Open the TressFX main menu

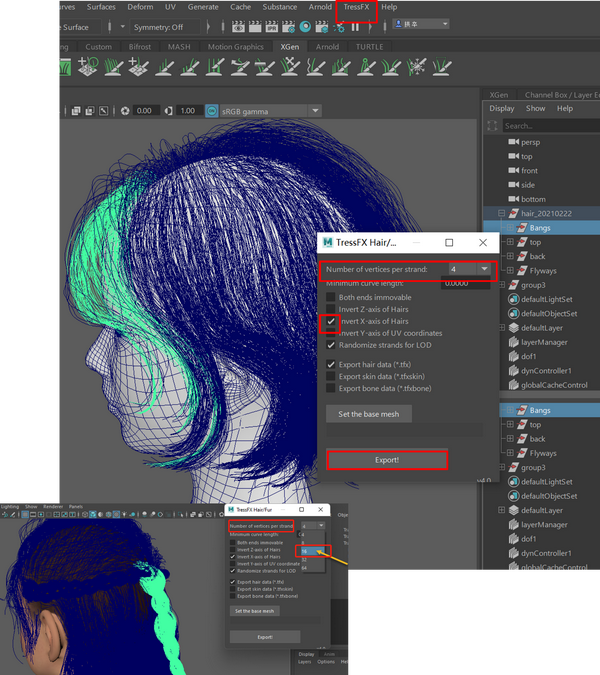click(x=356, y=7)
